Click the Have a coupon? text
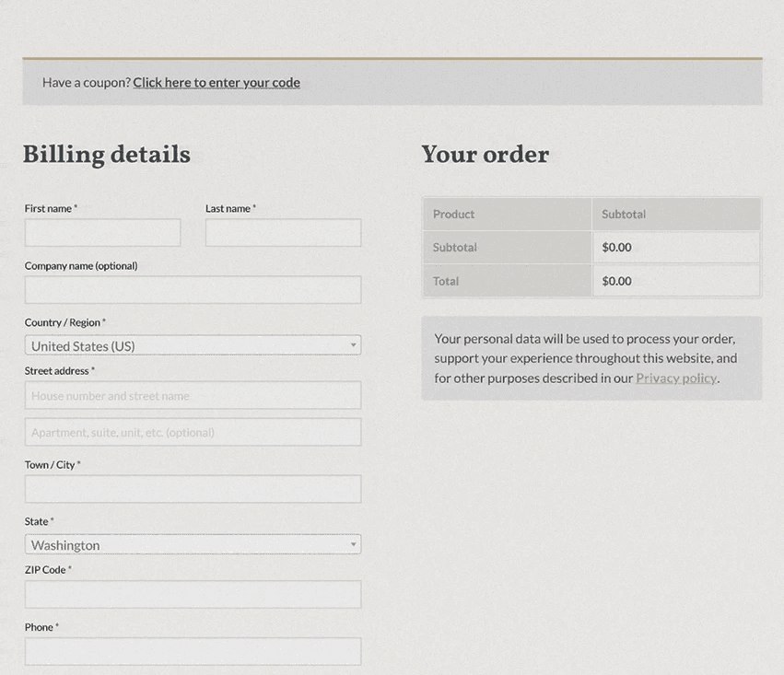This screenshot has height=675, width=784. (87, 83)
